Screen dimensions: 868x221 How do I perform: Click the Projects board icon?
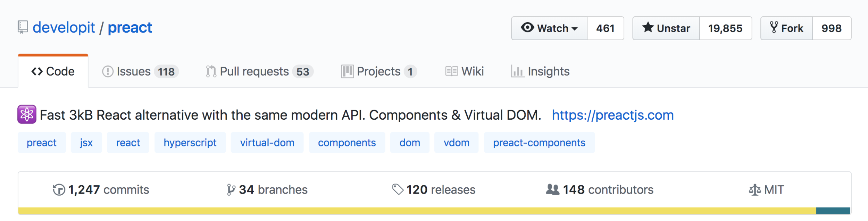[x=347, y=71]
